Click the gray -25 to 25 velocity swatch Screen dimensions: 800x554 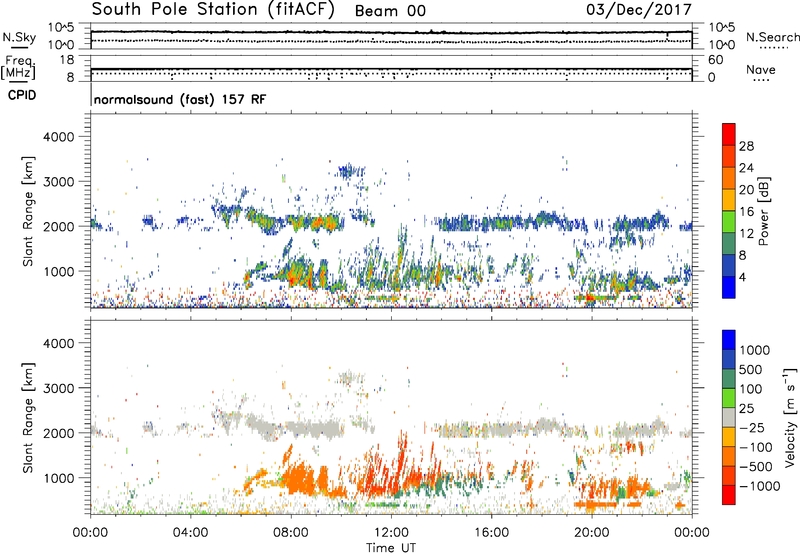coord(729,418)
